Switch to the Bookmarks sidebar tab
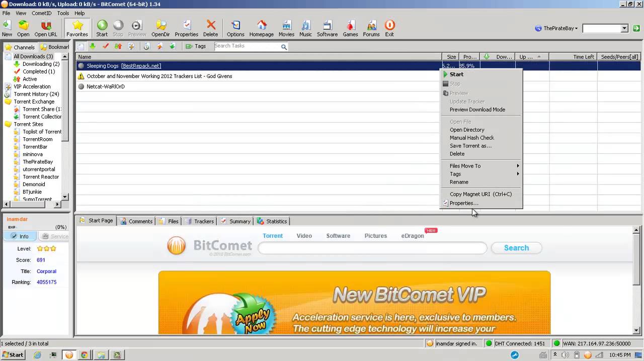Image resolution: width=644 pixels, height=361 pixels. click(x=54, y=47)
